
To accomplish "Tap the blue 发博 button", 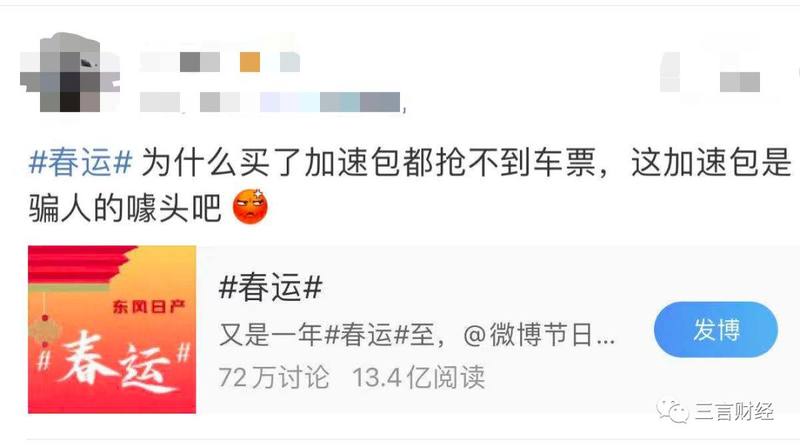I will point(716,330).
